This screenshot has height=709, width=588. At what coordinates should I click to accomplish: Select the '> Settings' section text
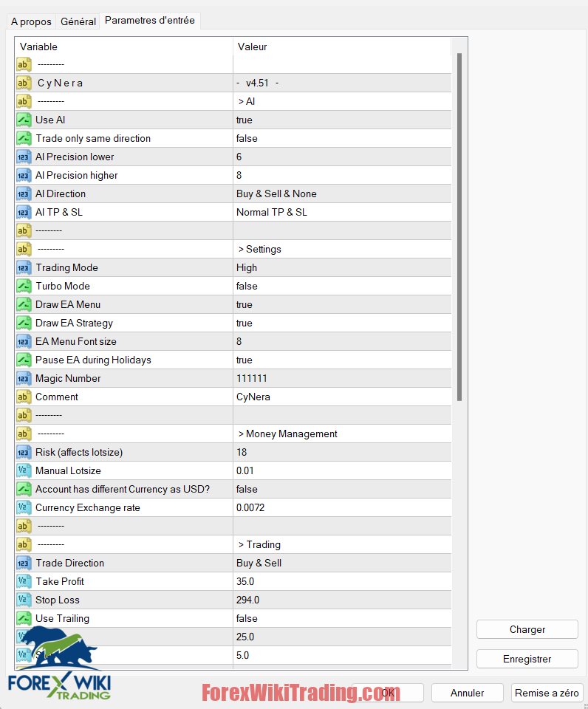[x=259, y=249]
